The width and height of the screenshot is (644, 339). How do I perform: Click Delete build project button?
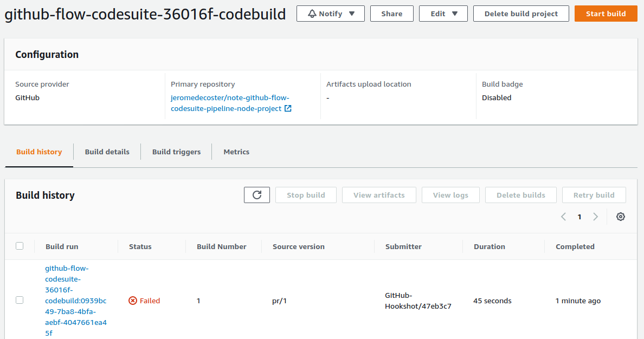(x=521, y=14)
